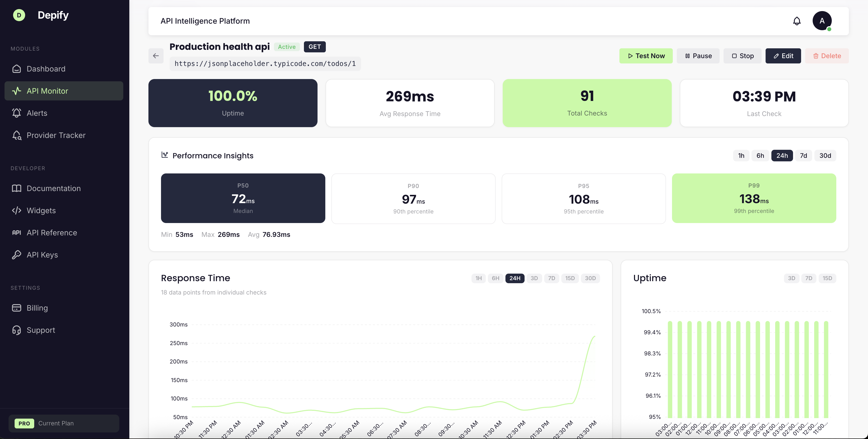The image size is (868, 439).
Task: Click the Support headphones icon
Action: [x=17, y=330]
